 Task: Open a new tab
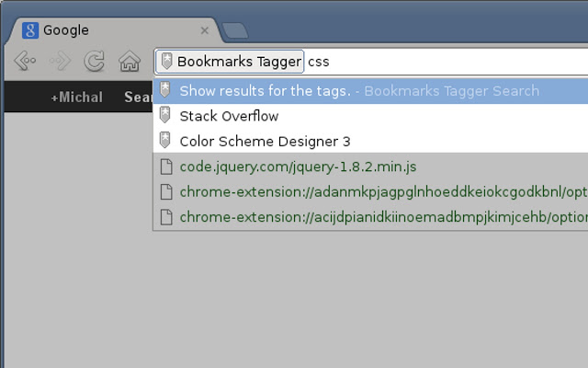click(235, 30)
